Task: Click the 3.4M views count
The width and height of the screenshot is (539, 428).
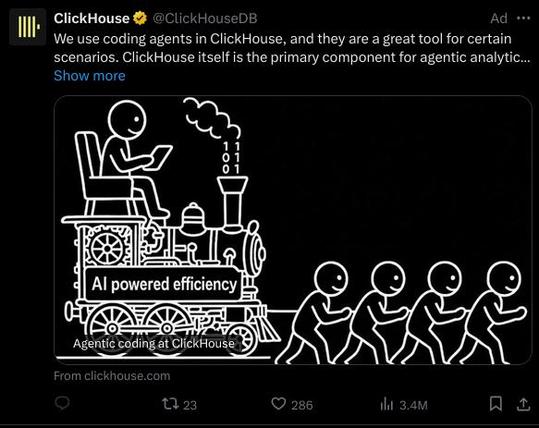Action: click(x=414, y=405)
